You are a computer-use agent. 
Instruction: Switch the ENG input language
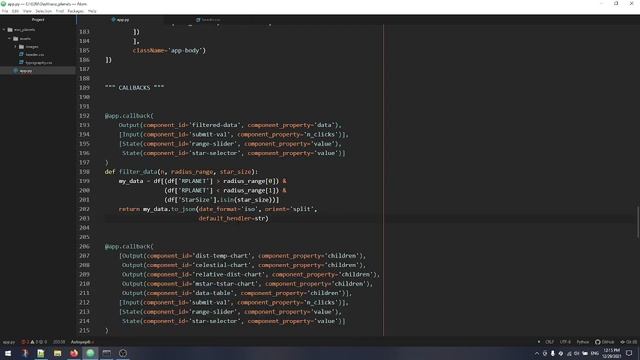tap(595, 353)
